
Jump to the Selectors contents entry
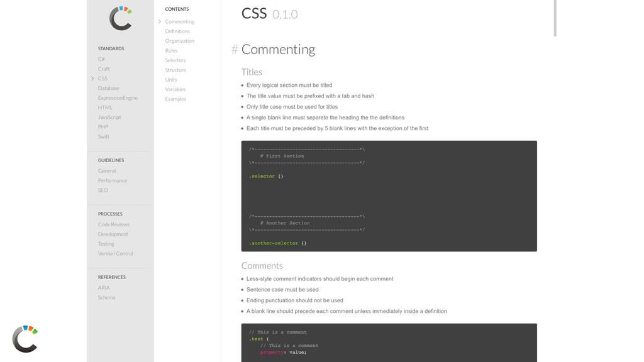(175, 60)
